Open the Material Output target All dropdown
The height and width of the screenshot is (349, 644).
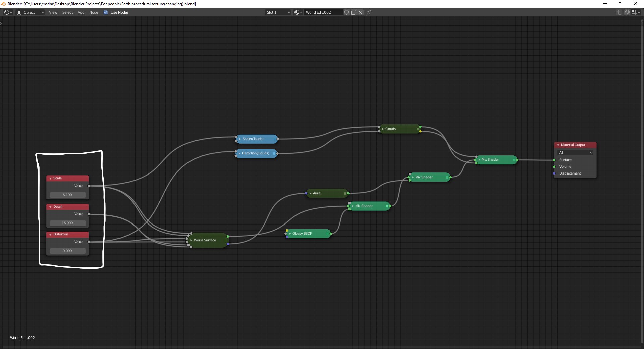click(575, 153)
